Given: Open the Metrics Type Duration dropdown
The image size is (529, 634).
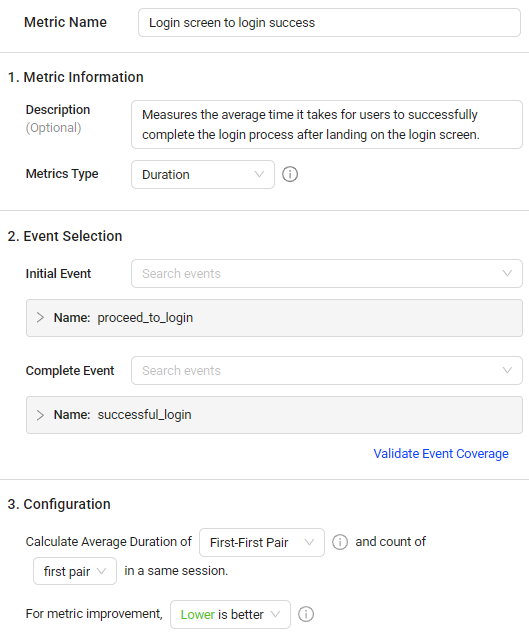Looking at the screenshot, I should 203,174.
